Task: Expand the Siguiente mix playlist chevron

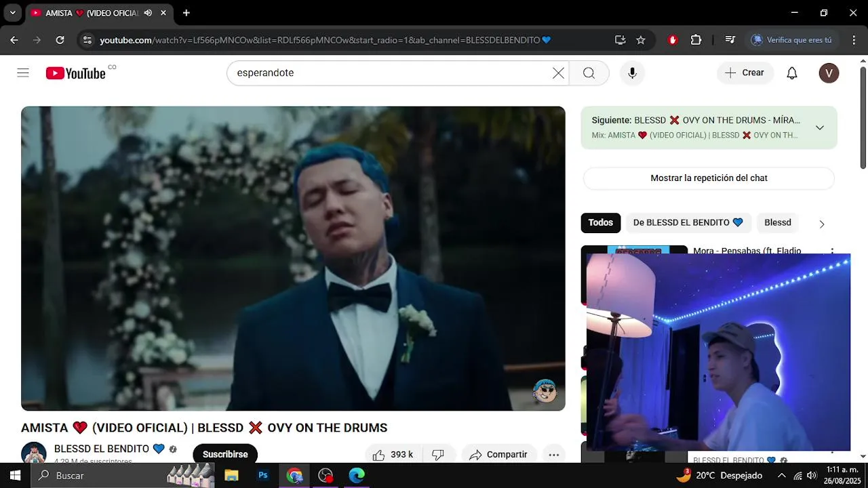Action: pos(820,127)
